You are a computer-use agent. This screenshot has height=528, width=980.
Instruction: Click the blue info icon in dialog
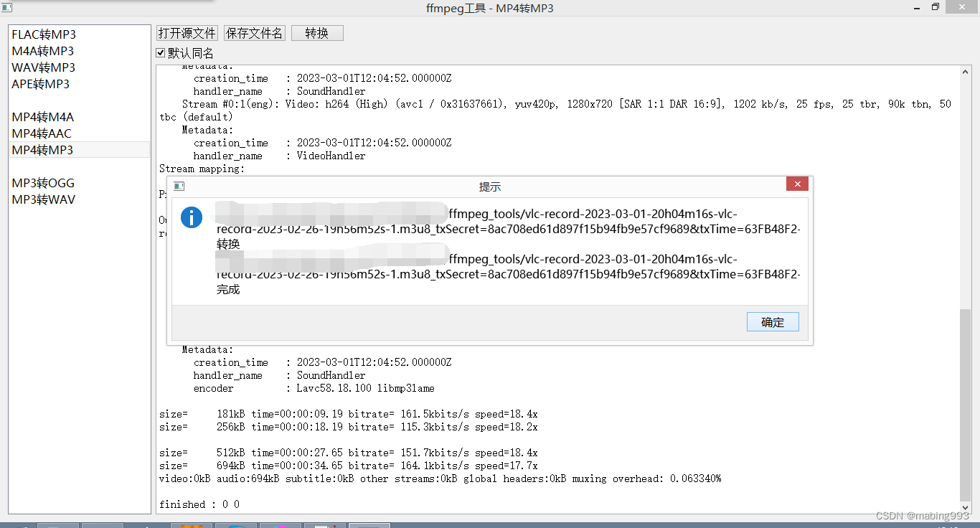pos(192,217)
